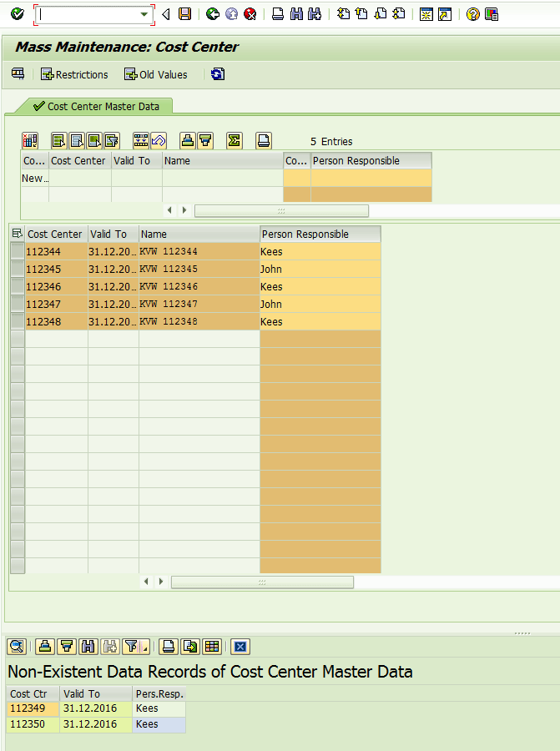The width and height of the screenshot is (560, 751).
Task: Click the select-all icon beside Cost Center header
Action: coord(18,234)
